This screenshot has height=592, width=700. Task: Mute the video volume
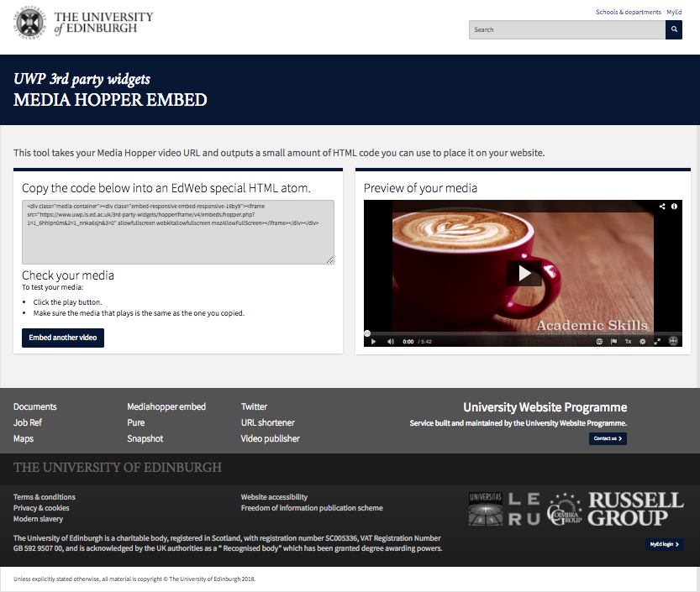pyautogui.click(x=391, y=342)
